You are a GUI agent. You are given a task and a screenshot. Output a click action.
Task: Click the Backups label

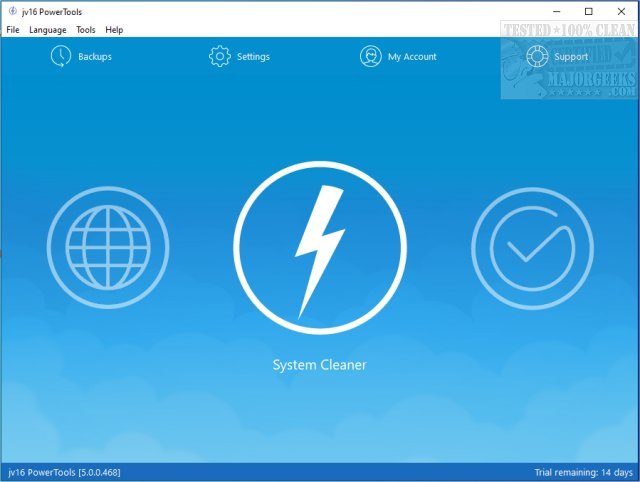[x=95, y=57]
